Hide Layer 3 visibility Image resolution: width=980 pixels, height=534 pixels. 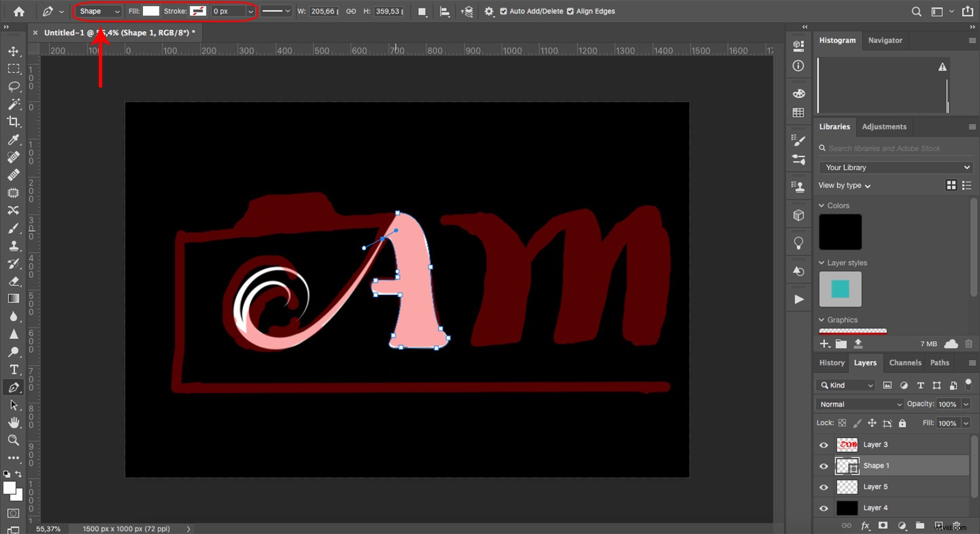[823, 445]
